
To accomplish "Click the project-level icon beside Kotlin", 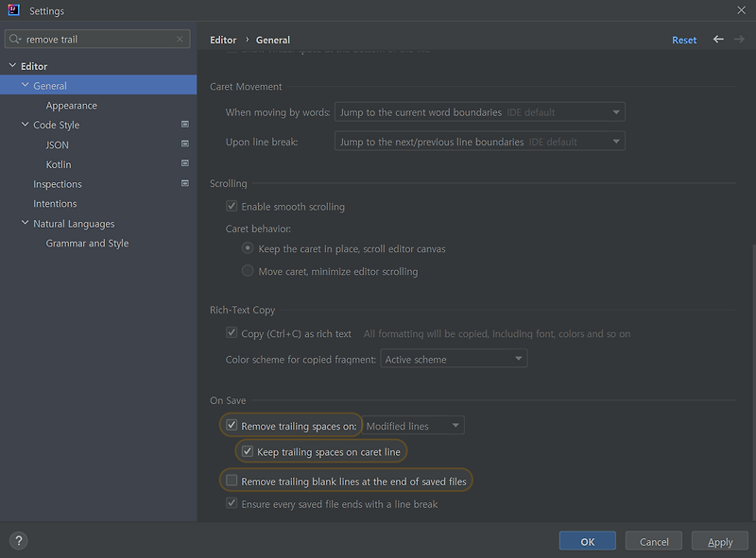I will tap(184, 163).
